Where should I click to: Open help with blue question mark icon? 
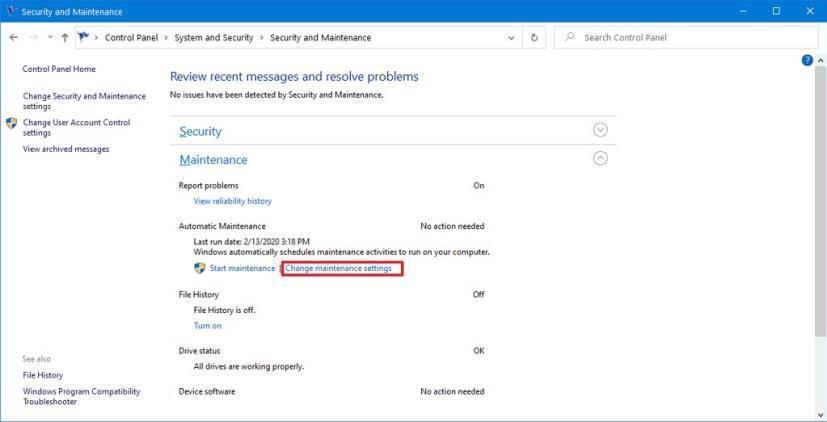(x=807, y=60)
